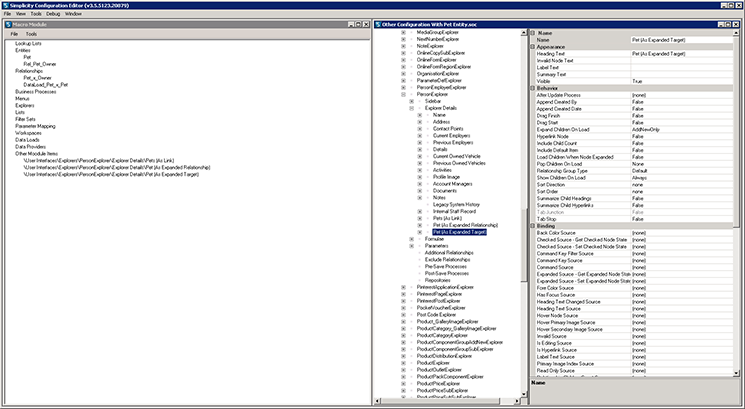This screenshot has width=745, height=409.
Task: Expand the Parameters node
Action: tap(411, 246)
